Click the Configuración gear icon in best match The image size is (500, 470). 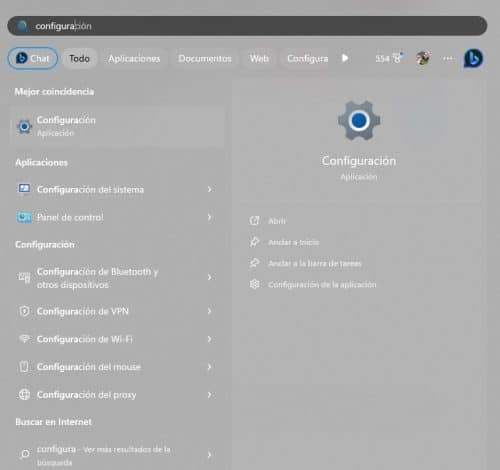24,126
